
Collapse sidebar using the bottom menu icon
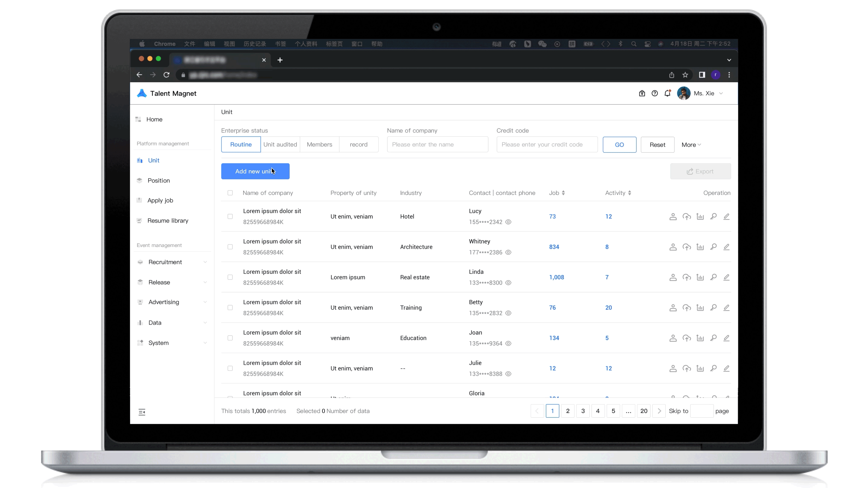point(142,412)
